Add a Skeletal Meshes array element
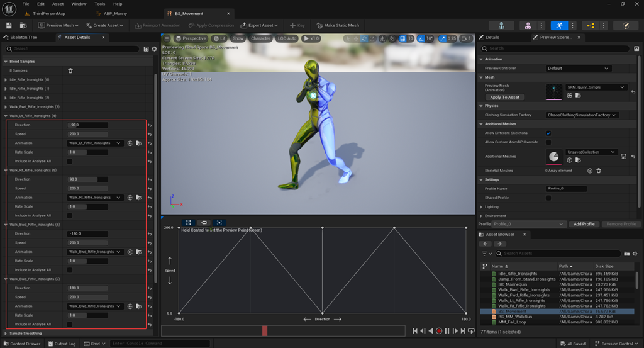644x348 pixels. [x=590, y=171]
